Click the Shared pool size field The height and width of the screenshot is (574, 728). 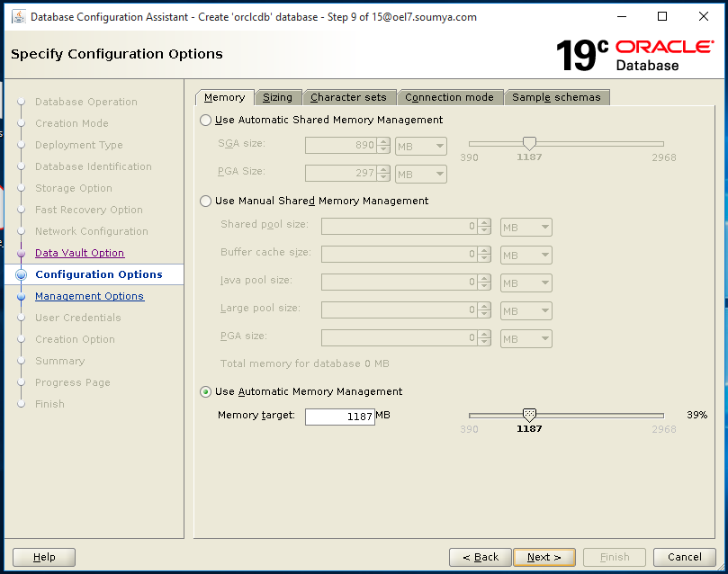[x=400, y=227]
